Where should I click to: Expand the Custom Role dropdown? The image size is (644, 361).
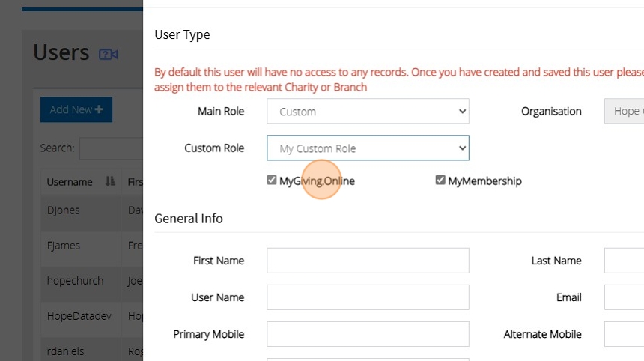(x=368, y=148)
